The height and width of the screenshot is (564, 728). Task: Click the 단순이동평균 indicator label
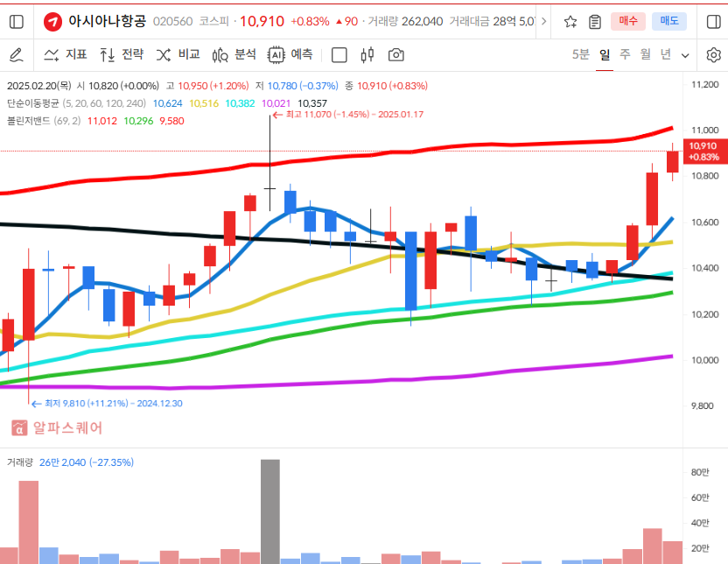(33, 103)
